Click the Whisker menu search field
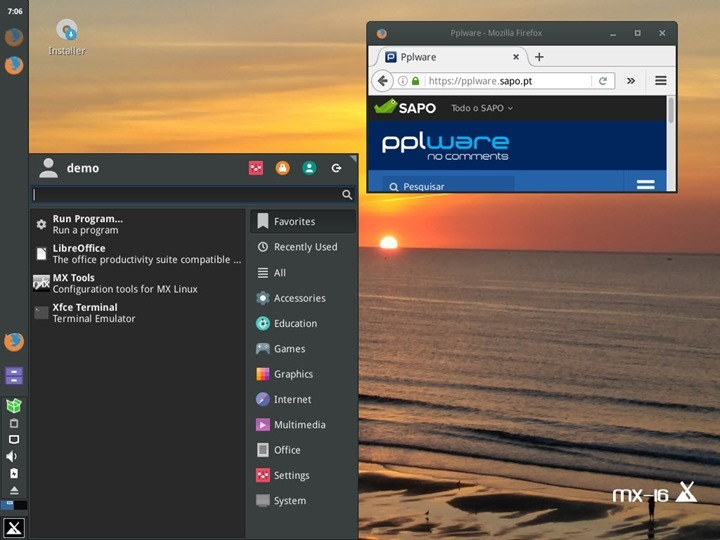720x540 pixels. (x=186, y=195)
